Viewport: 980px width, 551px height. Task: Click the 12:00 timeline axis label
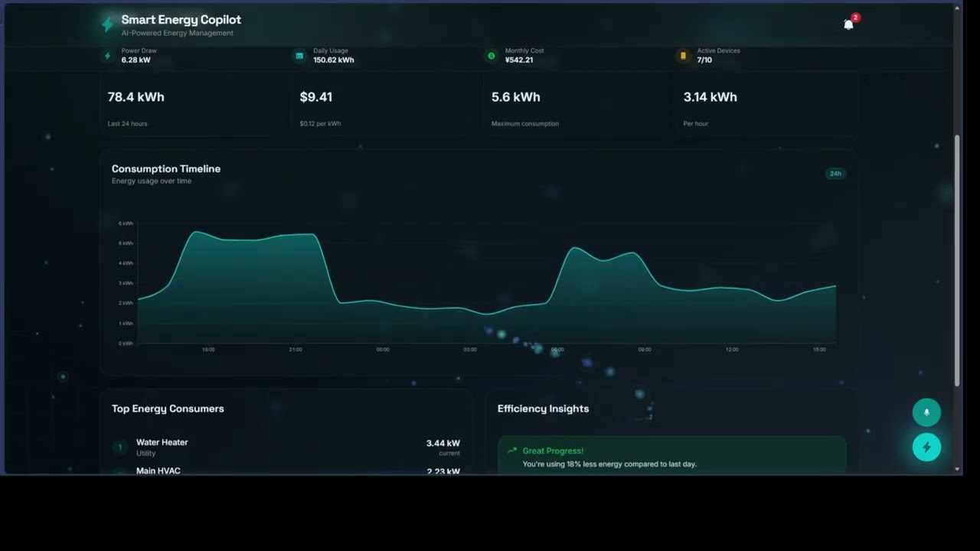pyautogui.click(x=732, y=350)
